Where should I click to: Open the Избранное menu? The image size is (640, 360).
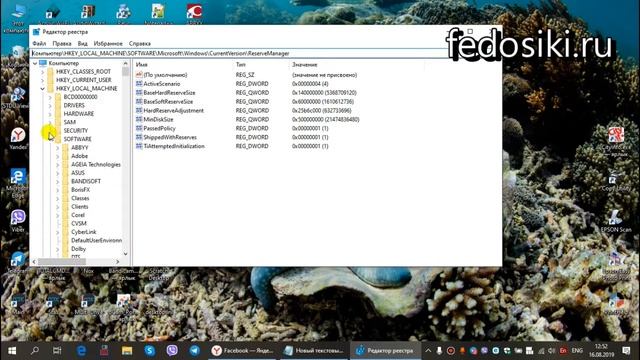(108, 43)
